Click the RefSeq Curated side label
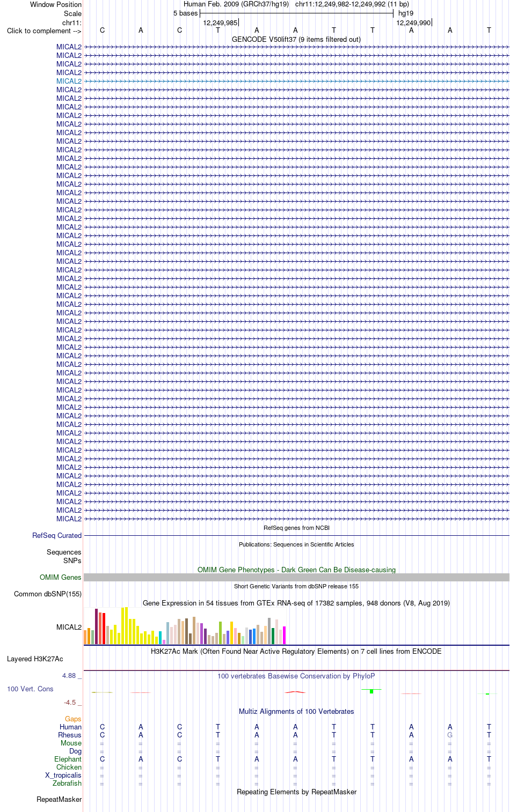Viewport: 510px width, 812px height. (57, 535)
